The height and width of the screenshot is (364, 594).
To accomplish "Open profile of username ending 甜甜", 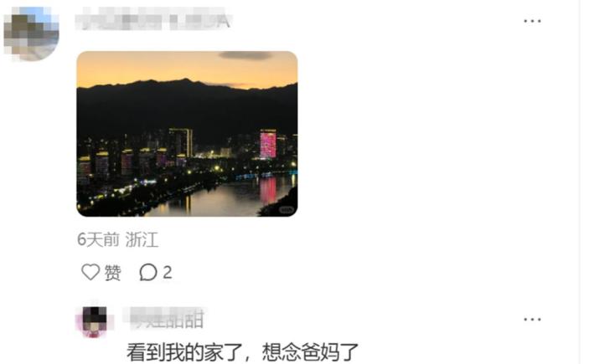I will pos(167,319).
